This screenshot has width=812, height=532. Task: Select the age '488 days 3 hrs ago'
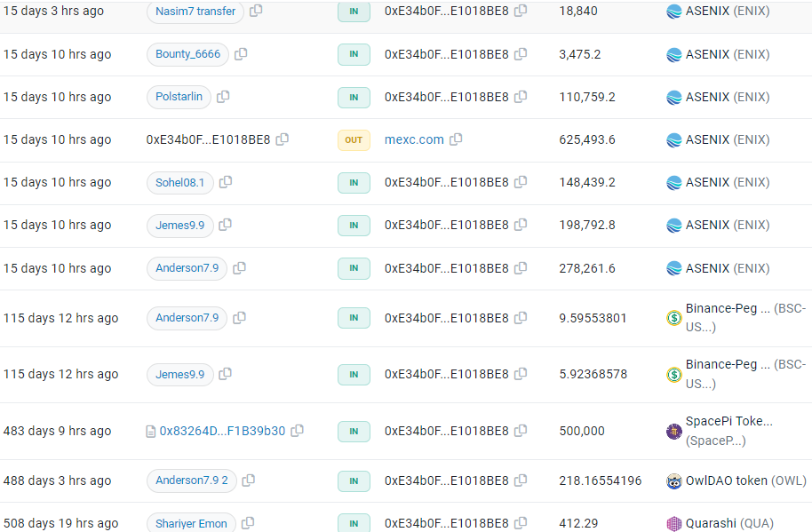(x=57, y=480)
